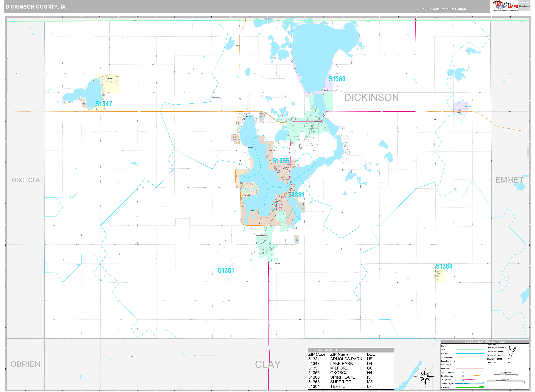
Task: Select the State Highways marker in the legend
Action: [463, 376]
